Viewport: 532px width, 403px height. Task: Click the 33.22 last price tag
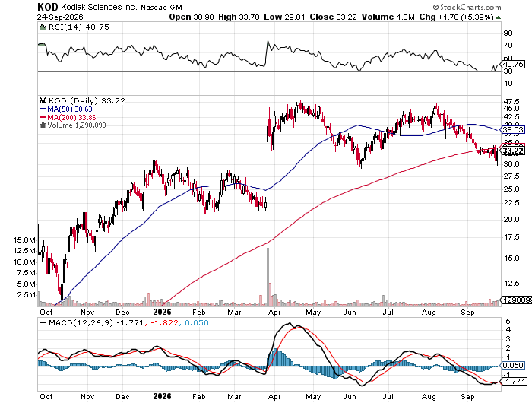click(513, 151)
